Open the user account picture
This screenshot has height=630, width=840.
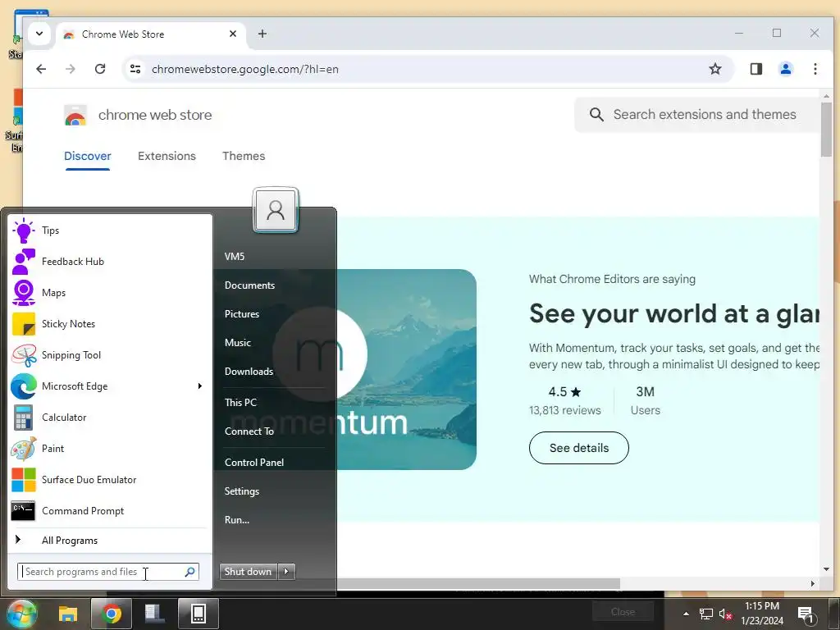(276, 210)
